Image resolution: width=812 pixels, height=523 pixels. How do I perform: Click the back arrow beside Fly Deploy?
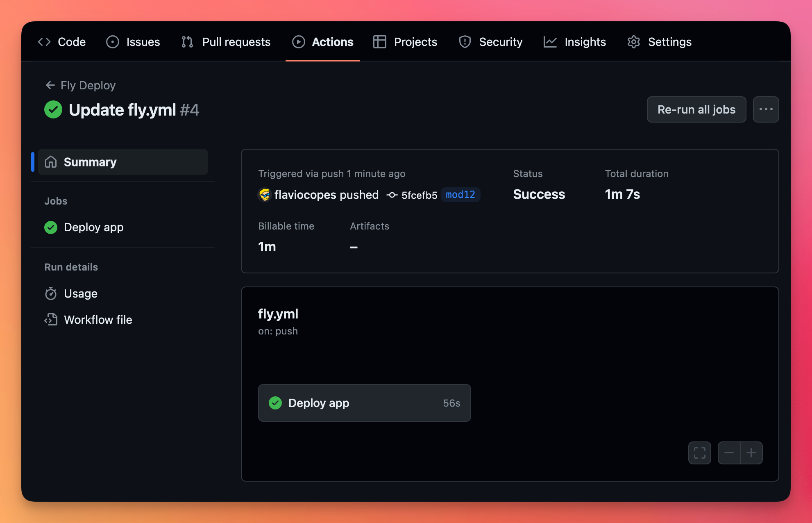(50, 85)
